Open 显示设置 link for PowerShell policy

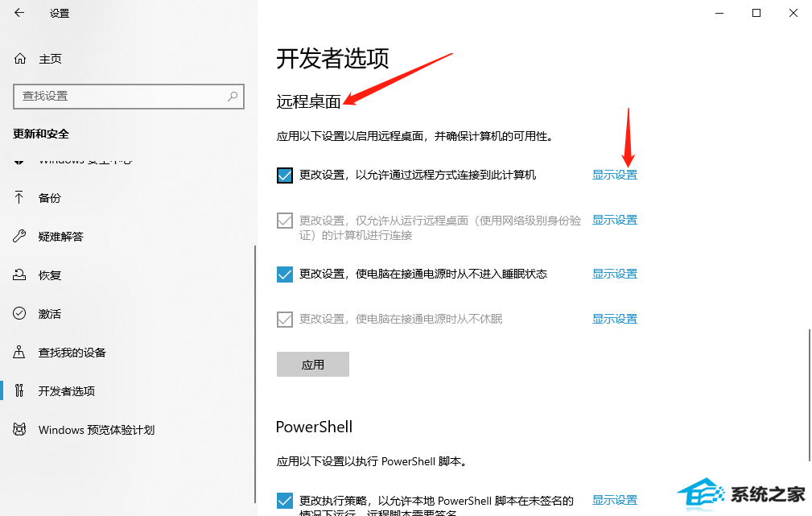click(615, 501)
